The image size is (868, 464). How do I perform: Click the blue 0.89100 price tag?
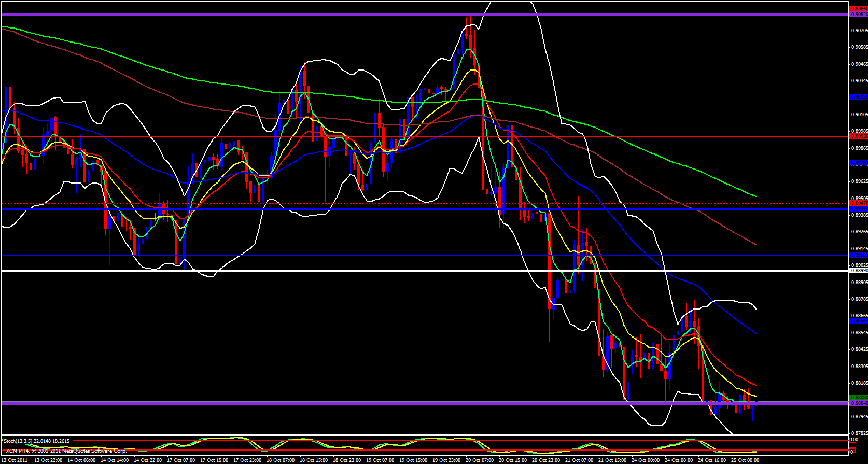858,255
